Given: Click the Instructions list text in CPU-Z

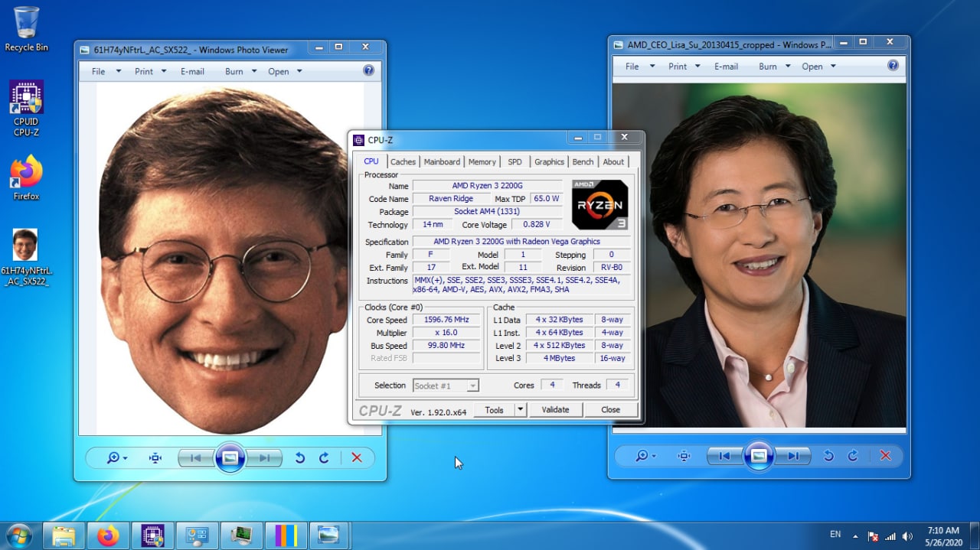Looking at the screenshot, I should coord(521,285).
